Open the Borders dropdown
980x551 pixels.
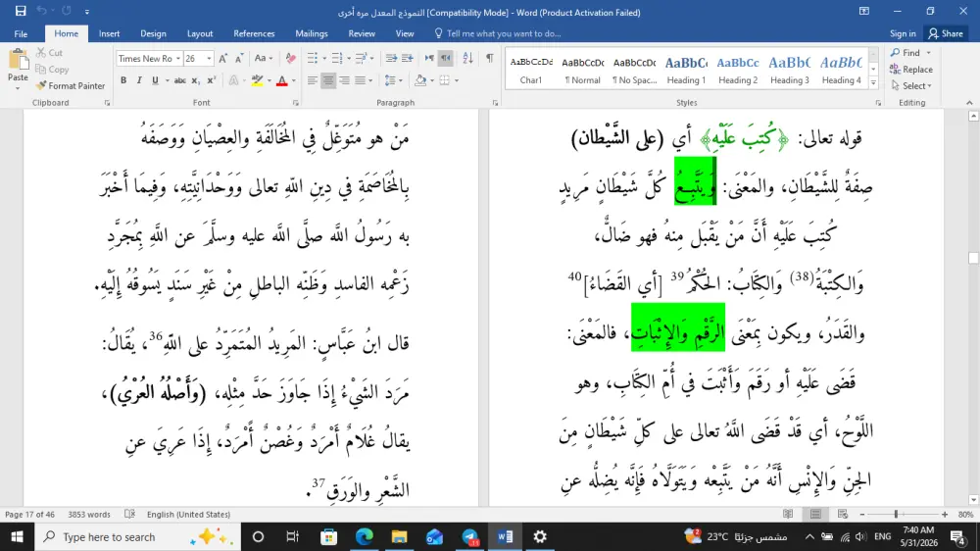[x=457, y=80]
